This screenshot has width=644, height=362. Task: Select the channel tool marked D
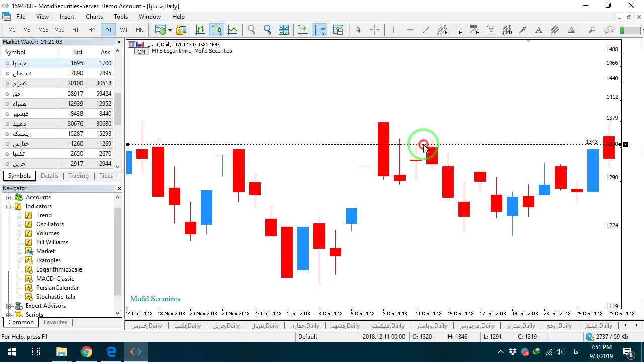pyautogui.click(x=507, y=30)
